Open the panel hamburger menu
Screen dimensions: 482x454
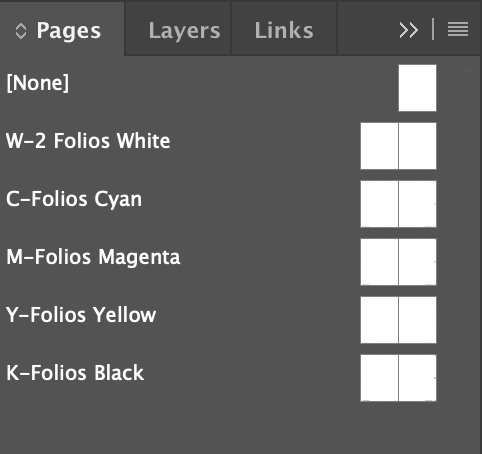[458, 30]
